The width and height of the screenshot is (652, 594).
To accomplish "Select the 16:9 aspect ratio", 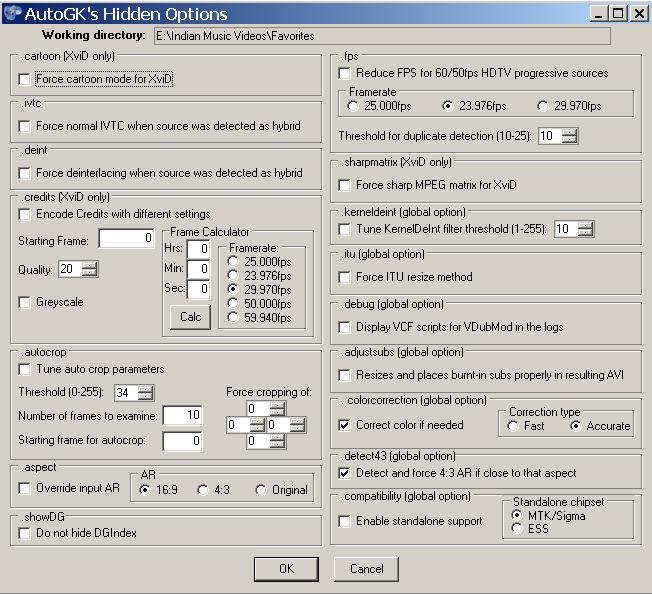I will 145,490.
